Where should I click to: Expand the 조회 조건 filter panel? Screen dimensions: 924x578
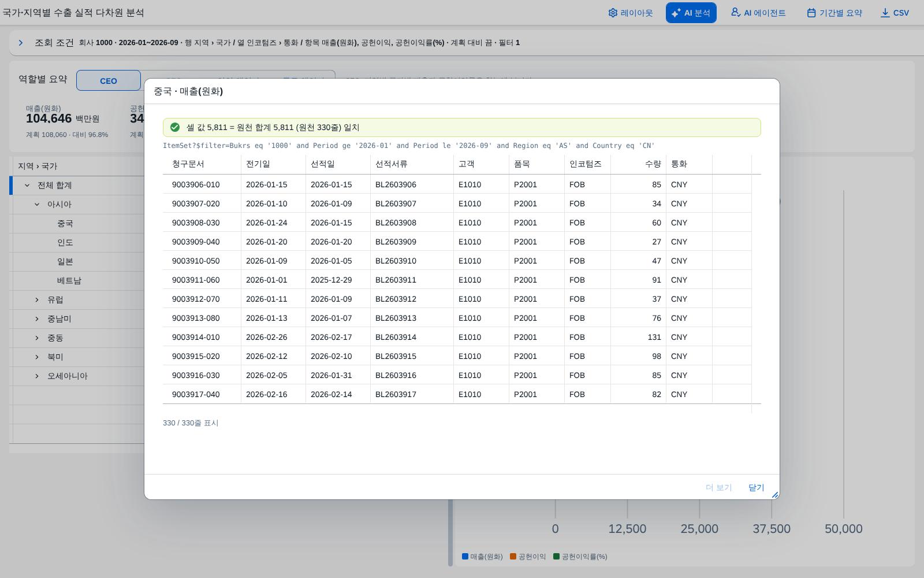click(x=21, y=43)
